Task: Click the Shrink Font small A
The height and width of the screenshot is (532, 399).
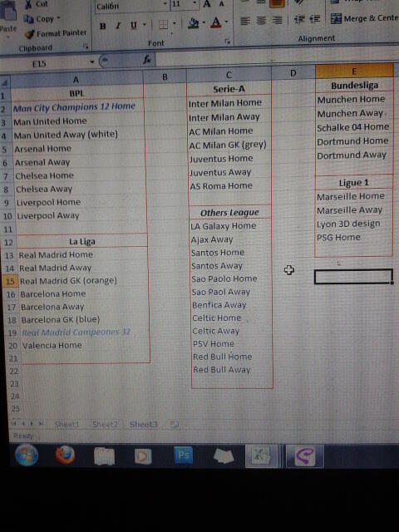Action: [221, 4]
